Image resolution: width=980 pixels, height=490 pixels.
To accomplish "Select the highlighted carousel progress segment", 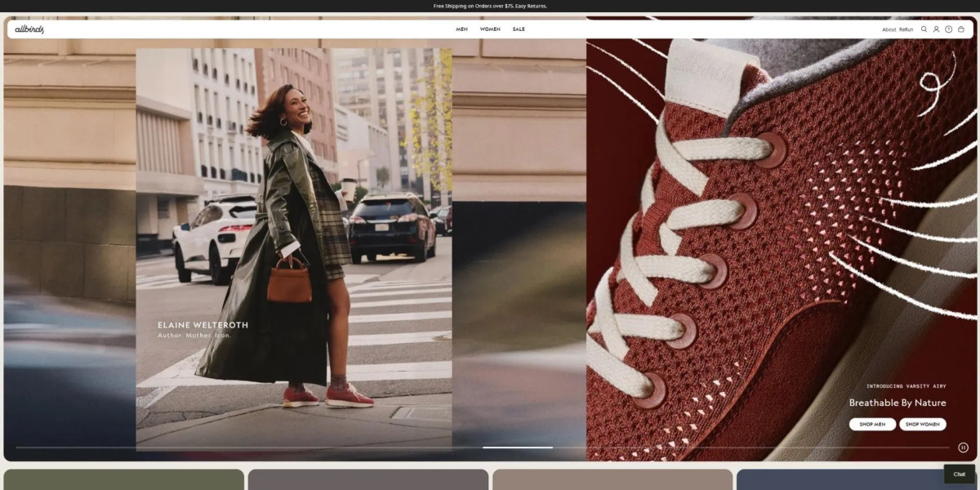I will coord(517,448).
